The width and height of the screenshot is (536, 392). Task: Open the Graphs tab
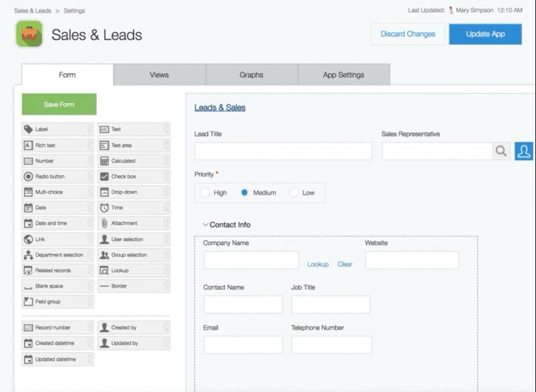pyautogui.click(x=252, y=74)
